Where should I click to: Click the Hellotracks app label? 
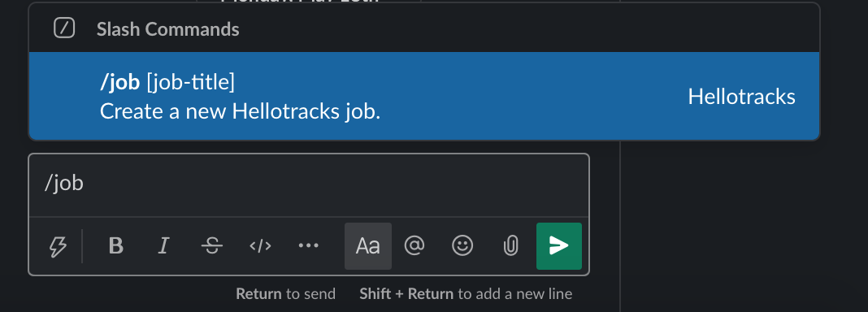(741, 97)
